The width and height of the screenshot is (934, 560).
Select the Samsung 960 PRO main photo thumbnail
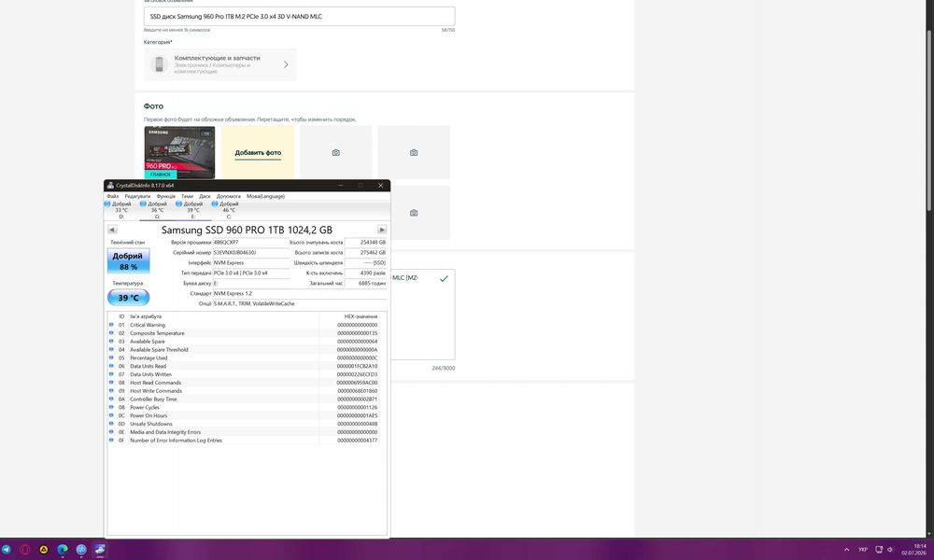coord(179,152)
